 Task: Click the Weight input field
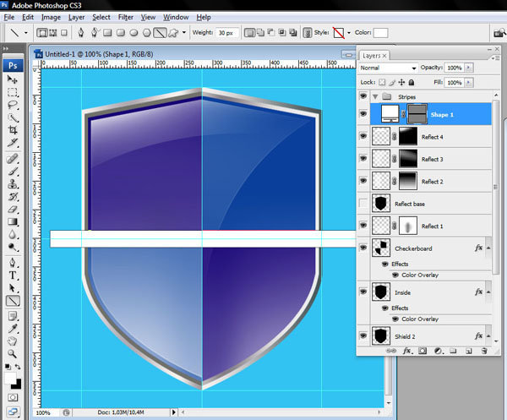tap(227, 33)
